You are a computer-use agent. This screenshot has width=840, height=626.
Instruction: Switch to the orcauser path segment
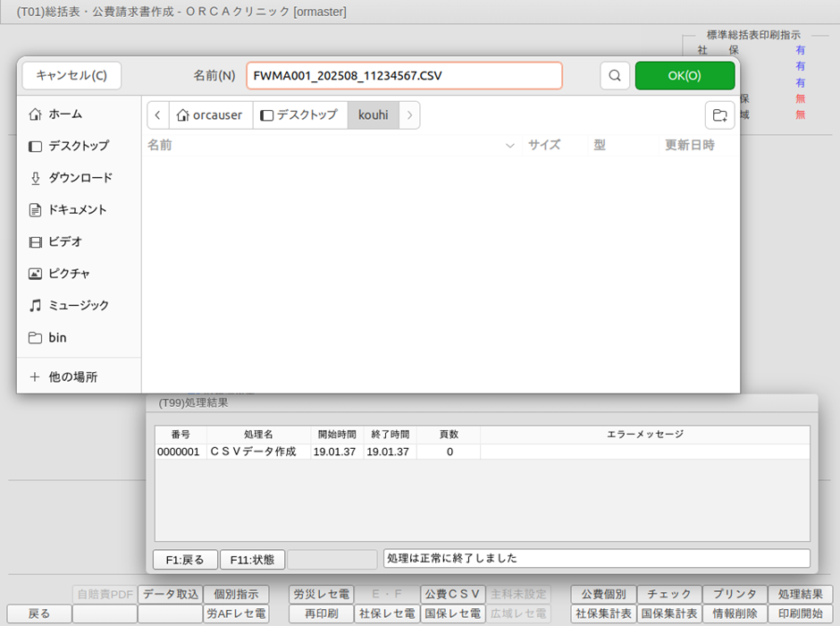pyautogui.click(x=210, y=115)
